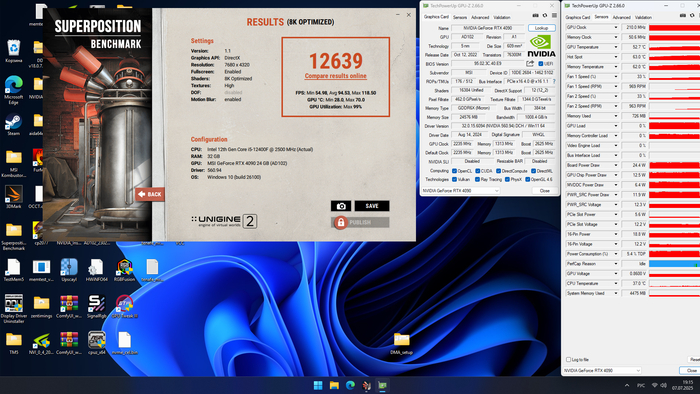Click Close at the bottom of the Graphics Card GPU-Z window
Image resolution: width=700 pixels, height=394 pixels.
(x=545, y=191)
